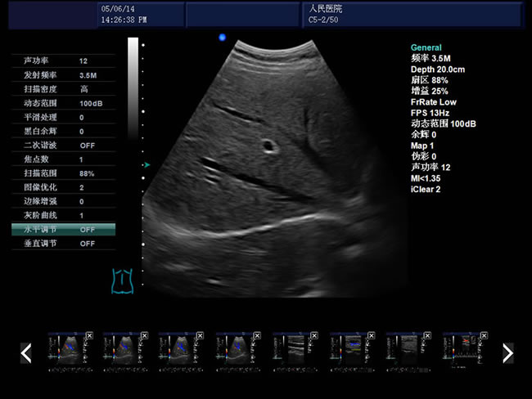
Task: Open the fifth thumbnail in the strip
Action: [294, 352]
